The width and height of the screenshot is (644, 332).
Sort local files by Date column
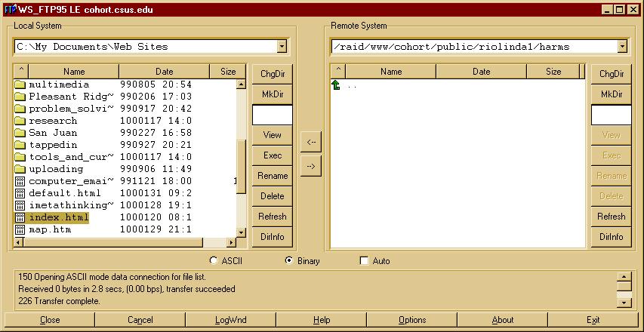165,72
